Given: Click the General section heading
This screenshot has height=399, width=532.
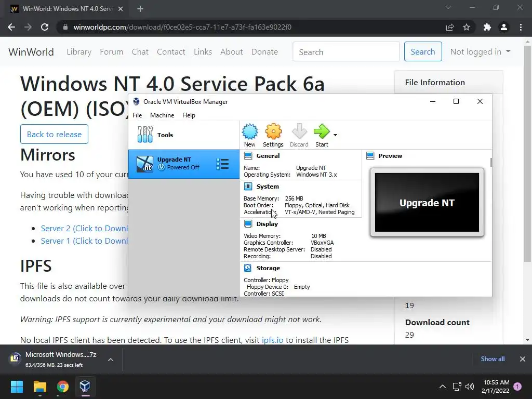Looking at the screenshot, I should 268,156.
